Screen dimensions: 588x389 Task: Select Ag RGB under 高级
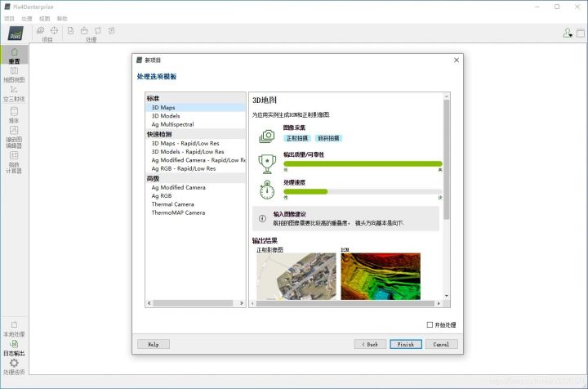click(x=195, y=196)
